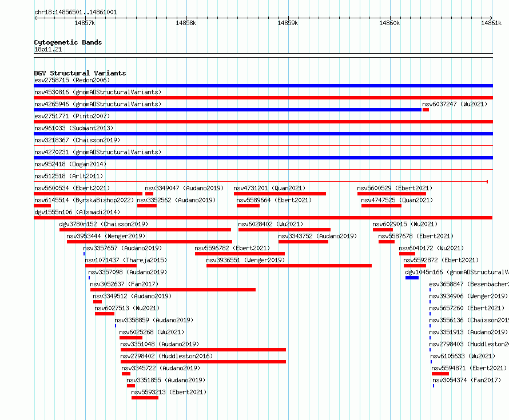509x420 pixels.
Task: Click the 14858k ruler position marker
Action: [x=186, y=23]
